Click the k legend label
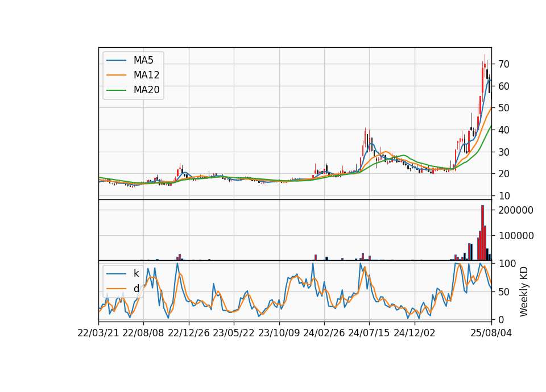Image resolution: width=546 pixels, height=392 pixels. click(x=136, y=273)
